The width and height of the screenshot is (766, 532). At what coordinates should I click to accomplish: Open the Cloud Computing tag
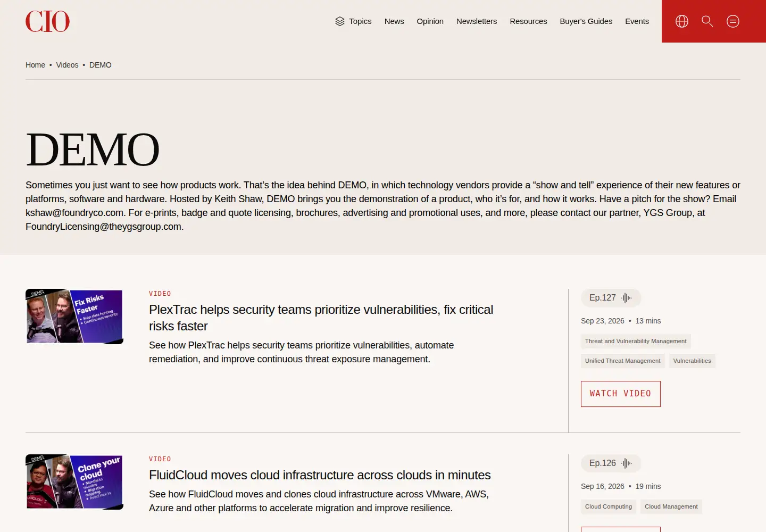[x=609, y=506]
